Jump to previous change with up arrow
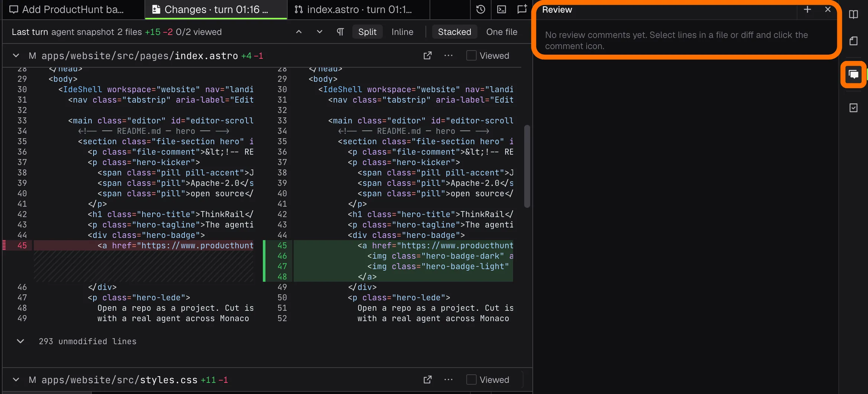 [298, 32]
